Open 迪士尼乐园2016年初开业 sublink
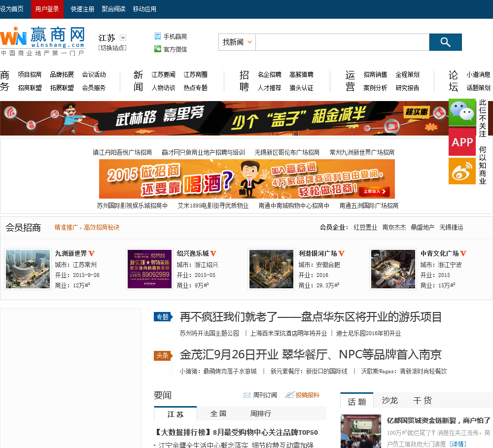 [x=368, y=333]
